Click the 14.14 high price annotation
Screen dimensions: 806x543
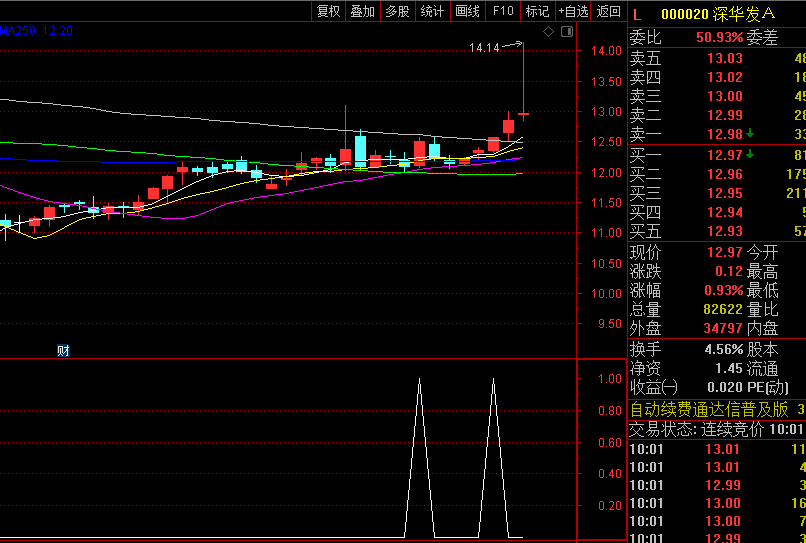click(x=484, y=48)
